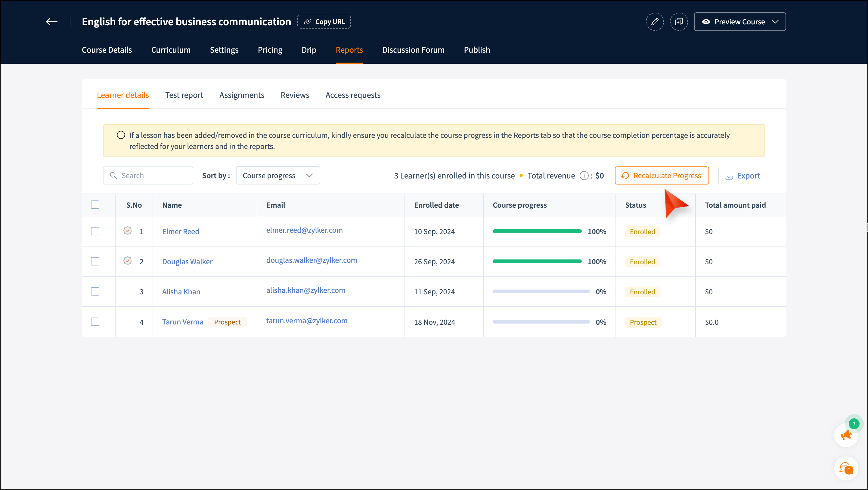Click the back arrow icon
Viewport: 868px width, 490px height.
[51, 22]
